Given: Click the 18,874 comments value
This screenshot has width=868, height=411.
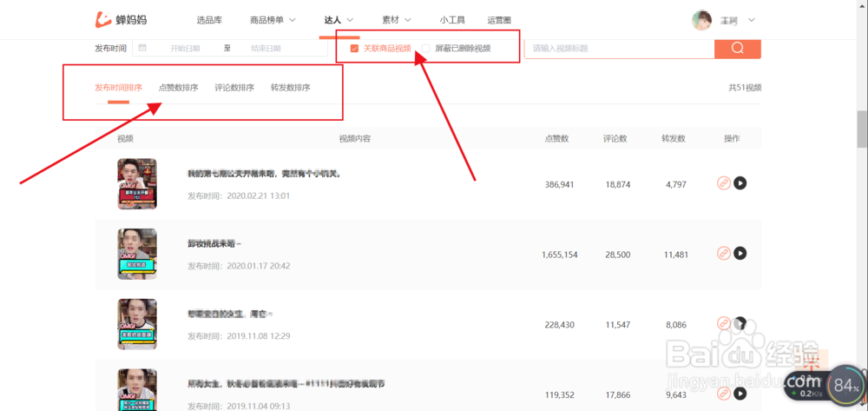Looking at the screenshot, I should [x=618, y=184].
